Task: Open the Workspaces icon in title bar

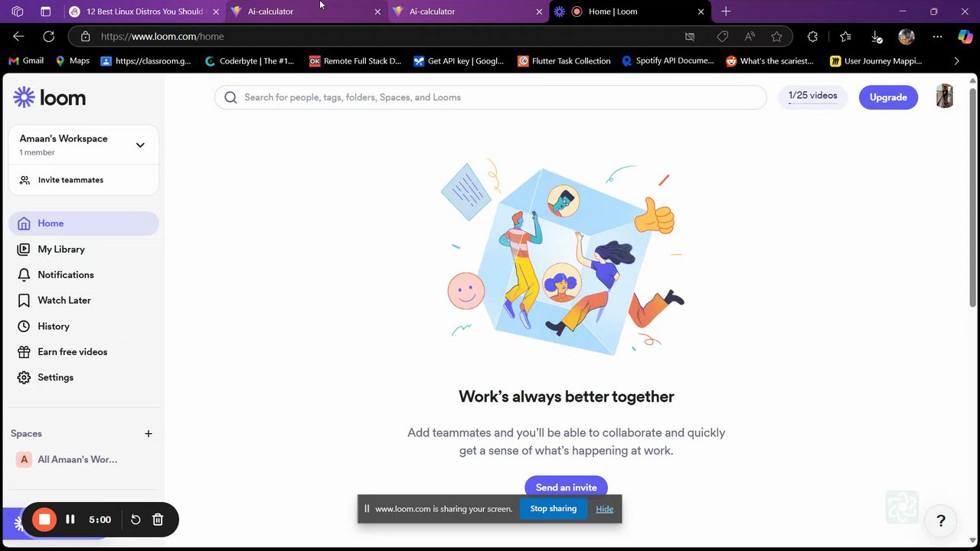Action: 18,11
